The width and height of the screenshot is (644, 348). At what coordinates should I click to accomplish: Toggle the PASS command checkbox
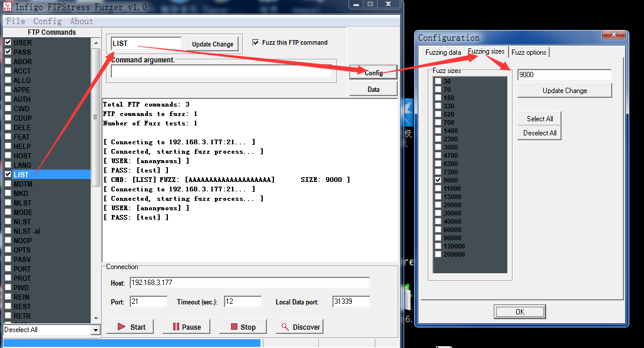pyautogui.click(x=8, y=52)
